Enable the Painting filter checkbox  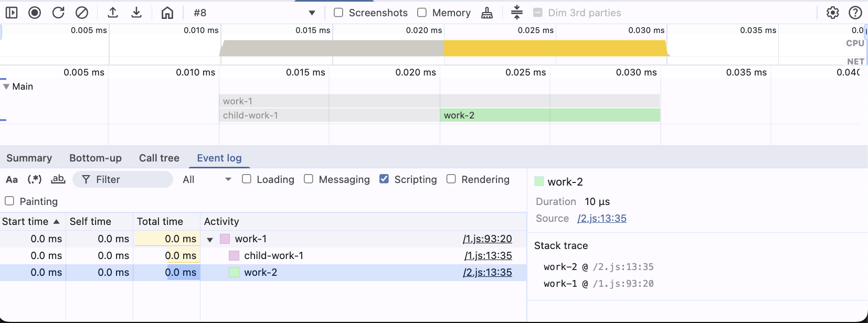9,201
